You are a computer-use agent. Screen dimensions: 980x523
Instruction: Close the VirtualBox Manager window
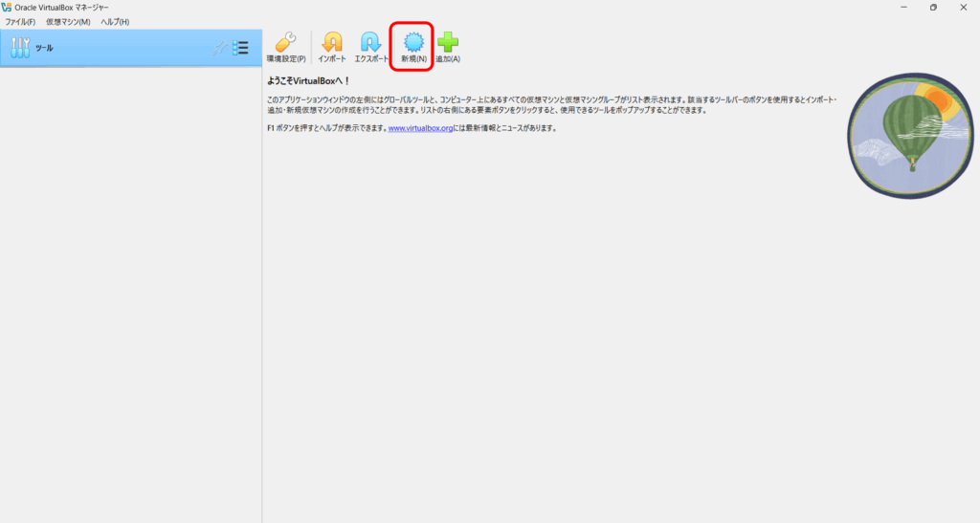point(963,8)
